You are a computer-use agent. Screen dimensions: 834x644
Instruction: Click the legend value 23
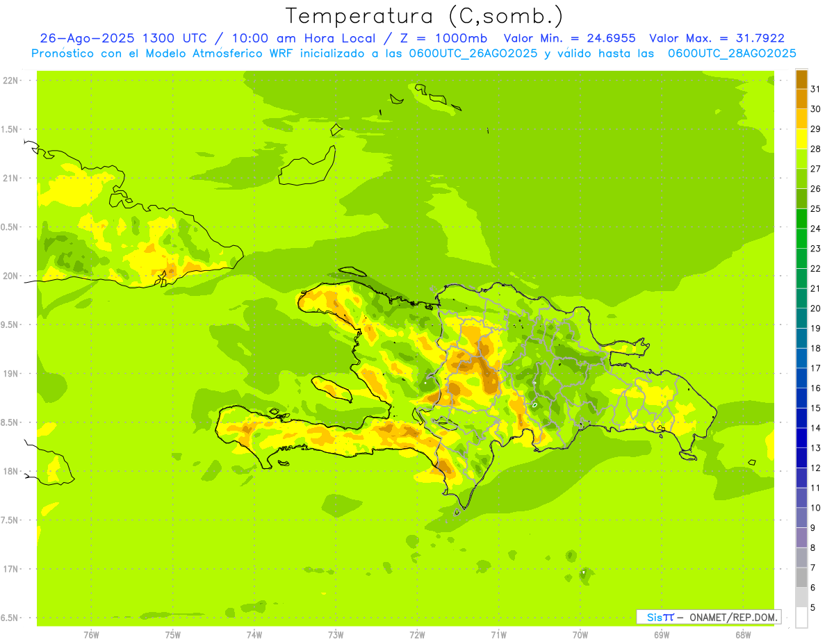click(x=815, y=248)
